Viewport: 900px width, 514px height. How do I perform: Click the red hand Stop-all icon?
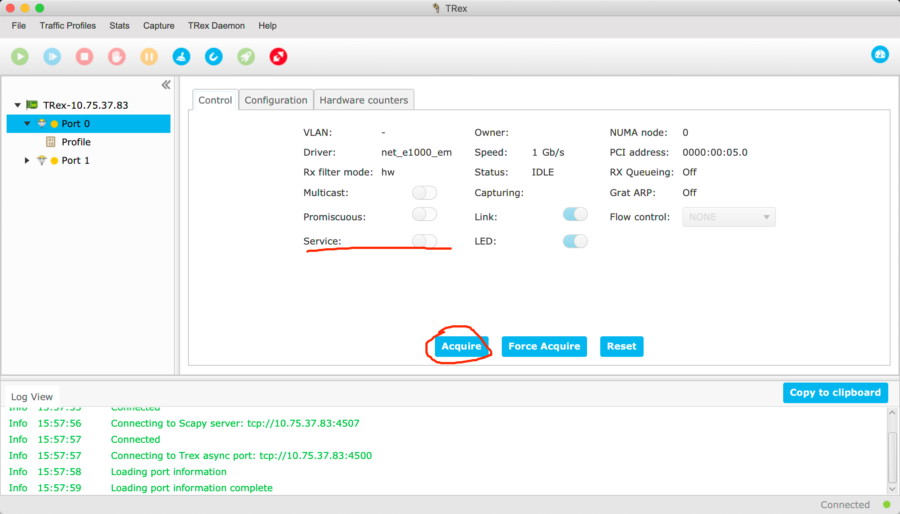[117, 56]
